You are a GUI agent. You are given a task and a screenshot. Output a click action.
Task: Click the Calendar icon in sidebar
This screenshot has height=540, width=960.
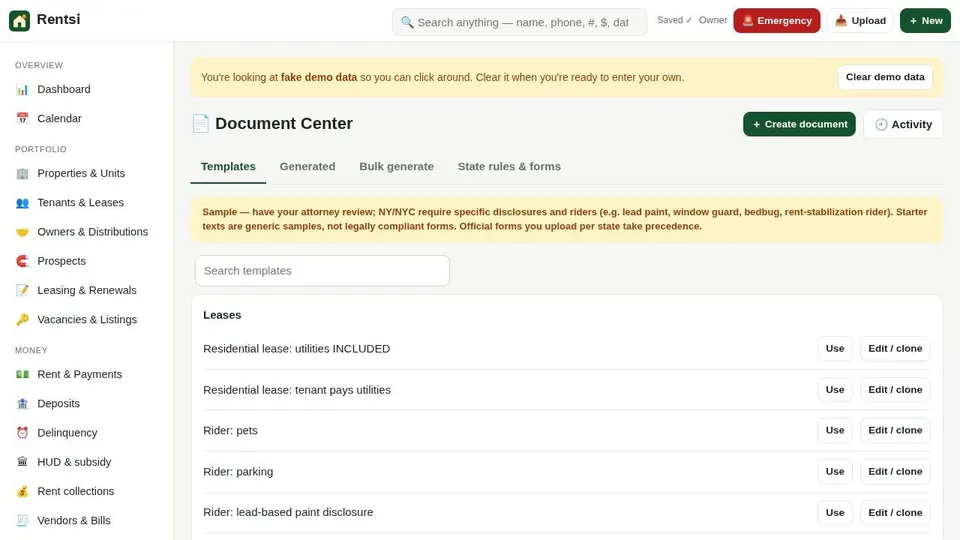23,119
